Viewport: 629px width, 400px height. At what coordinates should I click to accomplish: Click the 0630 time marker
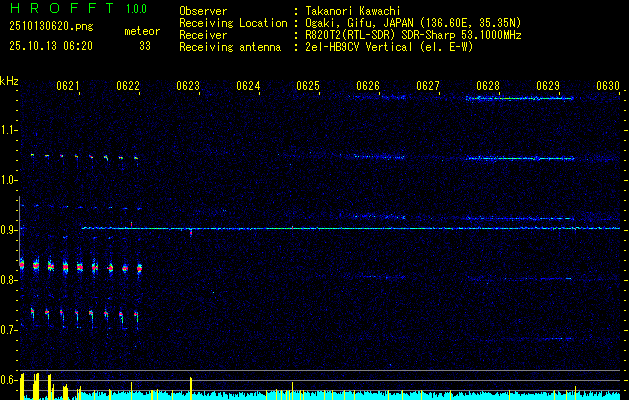click(608, 86)
